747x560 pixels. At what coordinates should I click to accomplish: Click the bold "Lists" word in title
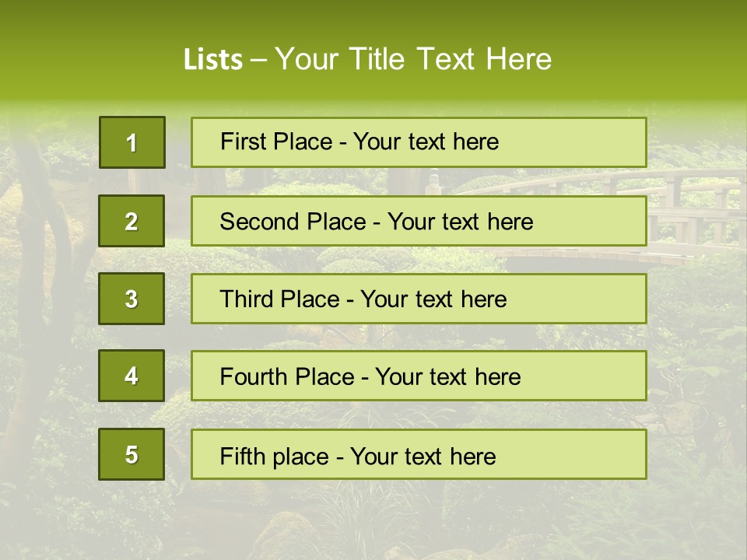click(x=212, y=60)
